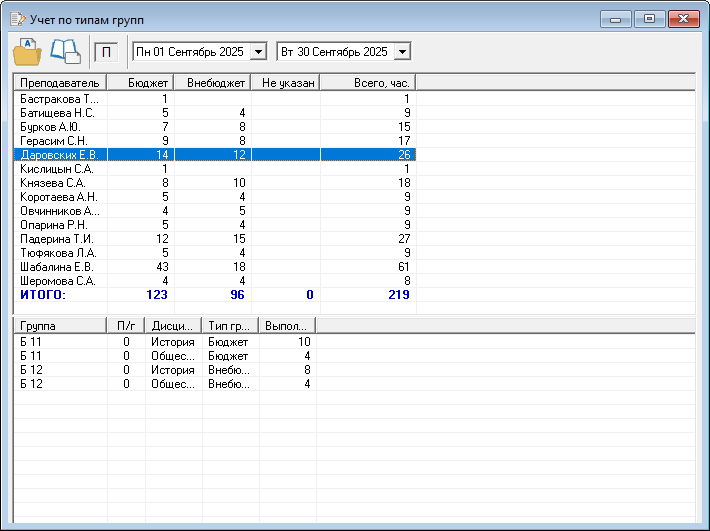This screenshot has height=531, width=710.
Task: Toggle the 'П' toolbar button
Action: [x=108, y=51]
